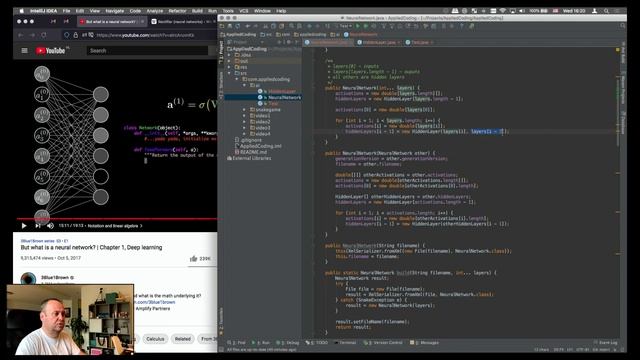
Task: Like the video with thumbs up icon
Action: point(193,258)
